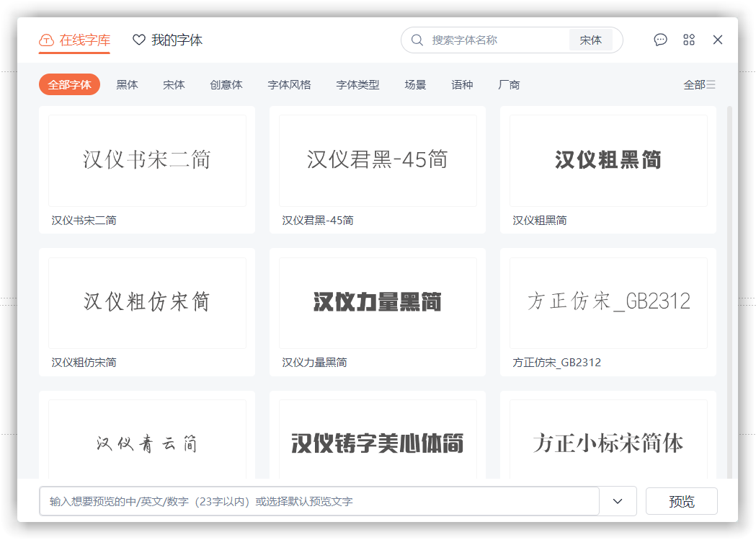The height and width of the screenshot is (540, 756).
Task: Filter fonts by 创意体
Action: coord(226,85)
